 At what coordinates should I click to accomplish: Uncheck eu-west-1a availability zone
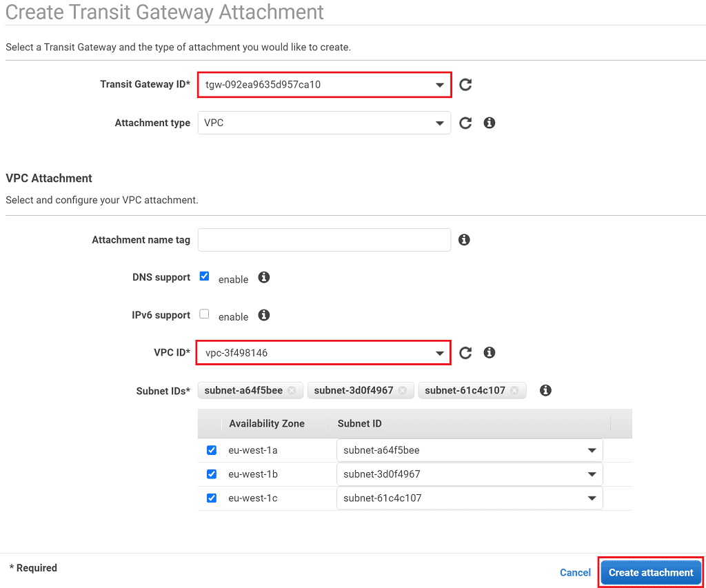point(212,450)
